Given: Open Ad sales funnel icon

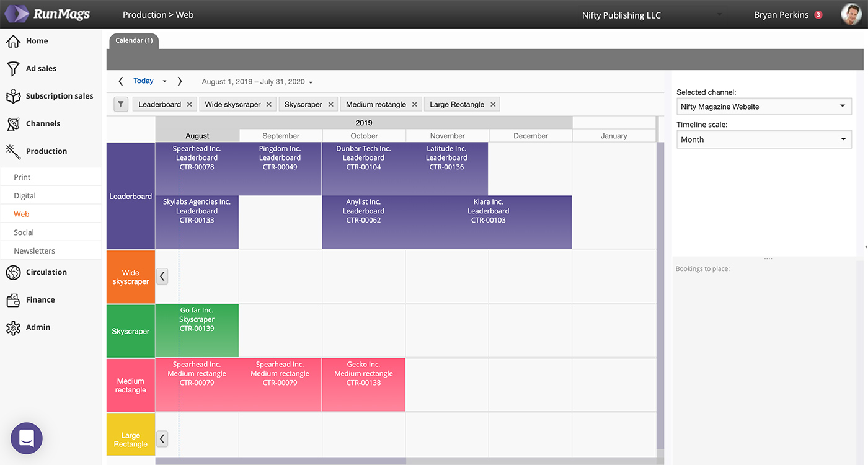Looking at the screenshot, I should [x=13, y=68].
